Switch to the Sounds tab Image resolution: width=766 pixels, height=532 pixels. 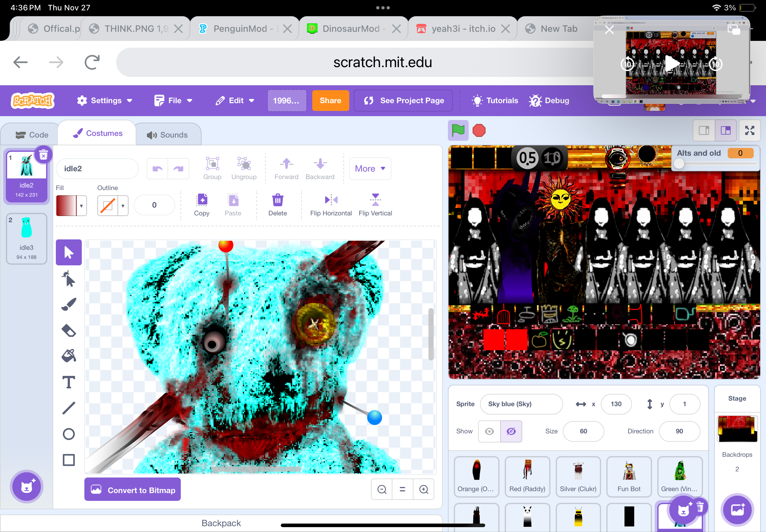[x=168, y=135]
